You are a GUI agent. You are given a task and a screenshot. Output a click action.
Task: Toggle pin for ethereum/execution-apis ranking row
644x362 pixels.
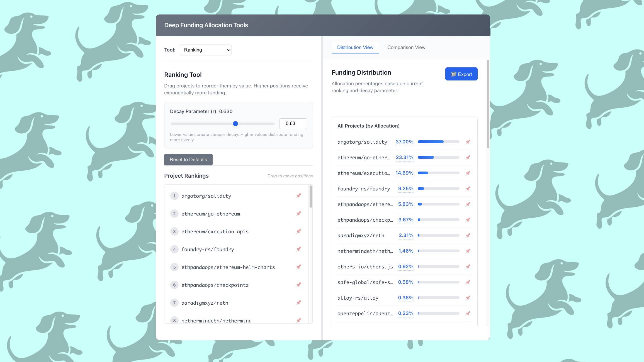click(298, 231)
